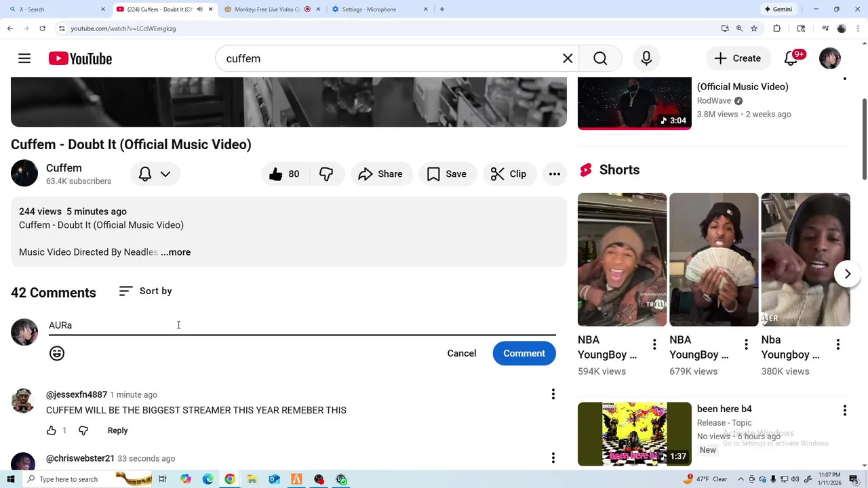The image size is (868, 488).
Task: Expand the video description with ...more
Action: pyautogui.click(x=176, y=252)
